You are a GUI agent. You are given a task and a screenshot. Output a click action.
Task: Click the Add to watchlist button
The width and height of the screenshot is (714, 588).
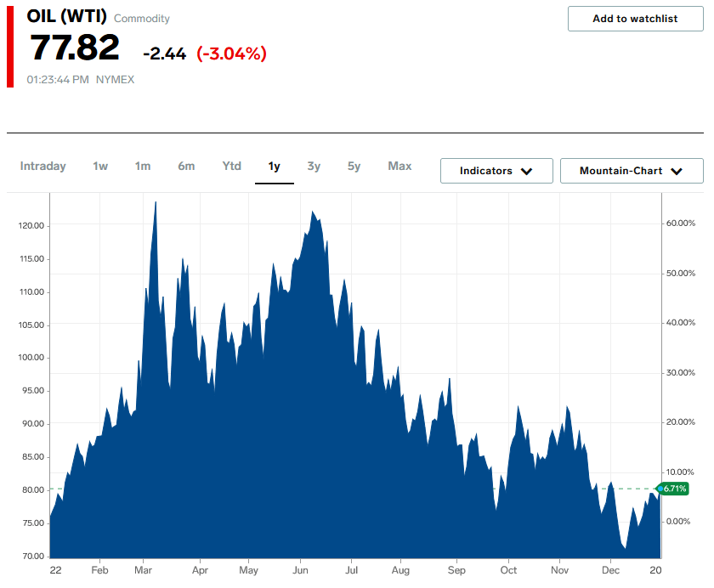pyautogui.click(x=635, y=19)
